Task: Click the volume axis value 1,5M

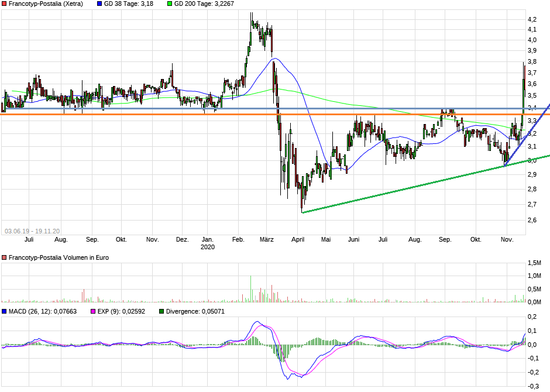Action: click(534, 263)
